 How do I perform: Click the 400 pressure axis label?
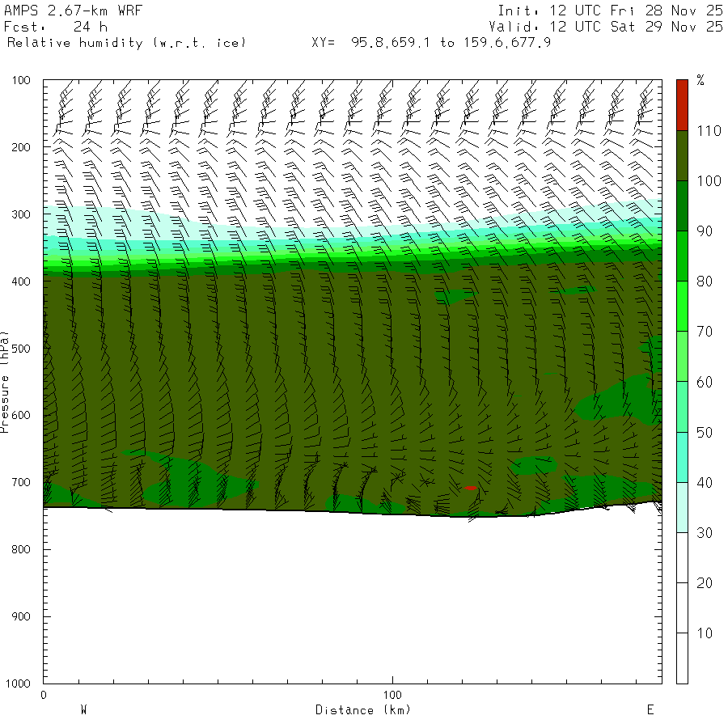(21, 281)
